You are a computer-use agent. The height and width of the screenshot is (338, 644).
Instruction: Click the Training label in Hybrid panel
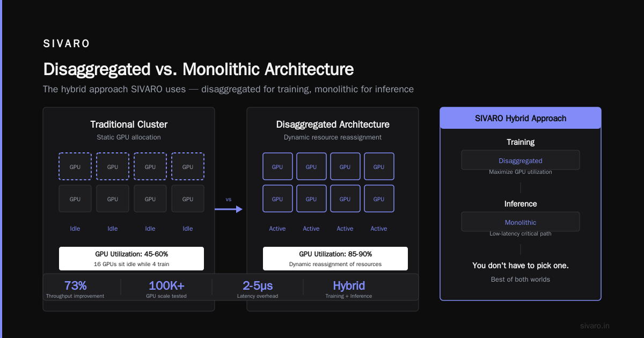click(521, 142)
